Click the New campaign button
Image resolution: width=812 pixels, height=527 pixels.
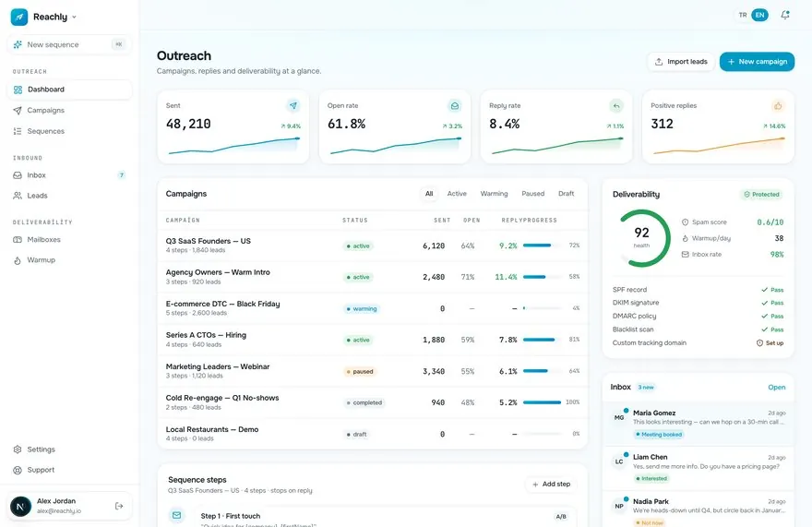pyautogui.click(x=757, y=62)
